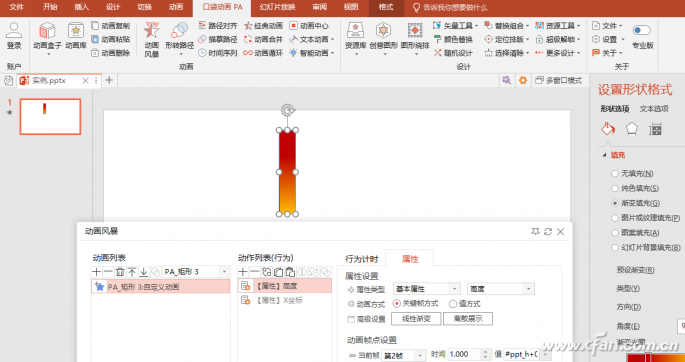
Task: Open the Size & Properties tab in format pane
Action: (655, 129)
